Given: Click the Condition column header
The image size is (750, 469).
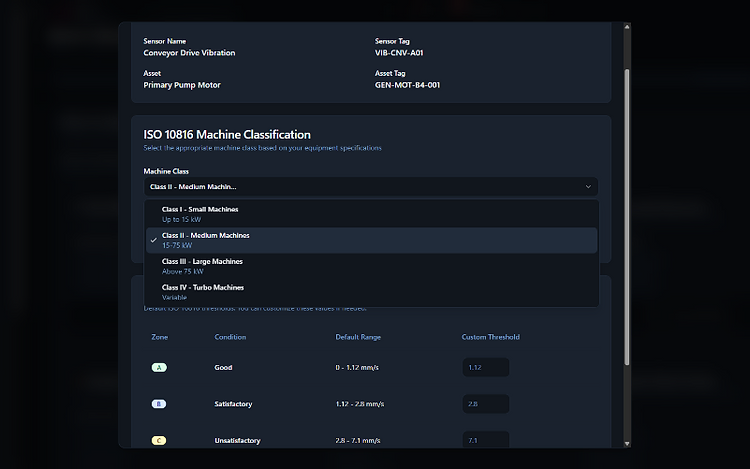Looking at the screenshot, I should pos(230,337).
